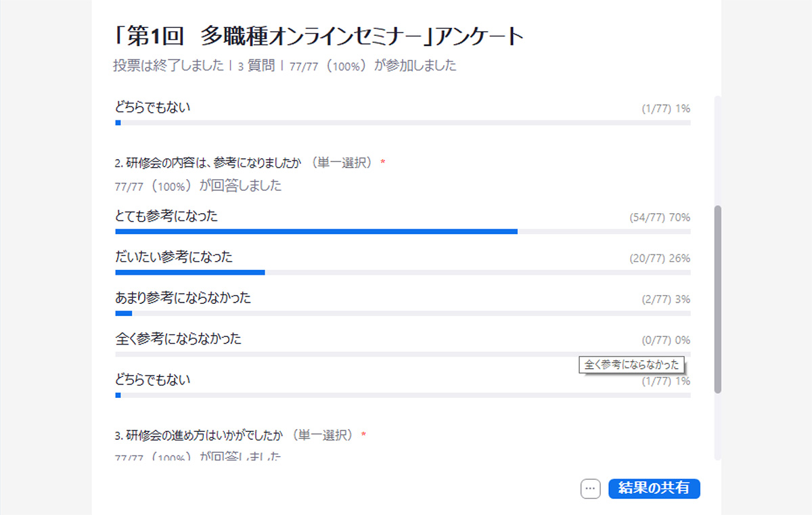Click the (0/77) 0% vote count
812x515 pixels.
pos(666,340)
